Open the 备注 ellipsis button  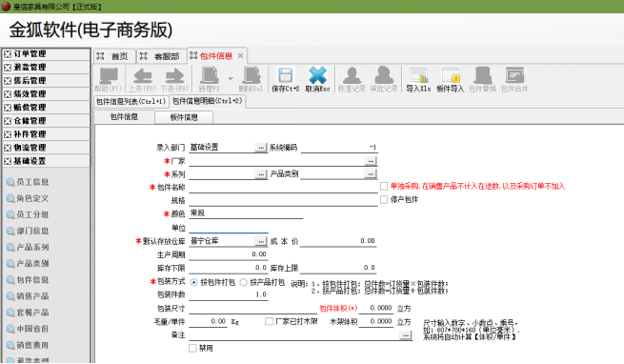(x=406, y=335)
